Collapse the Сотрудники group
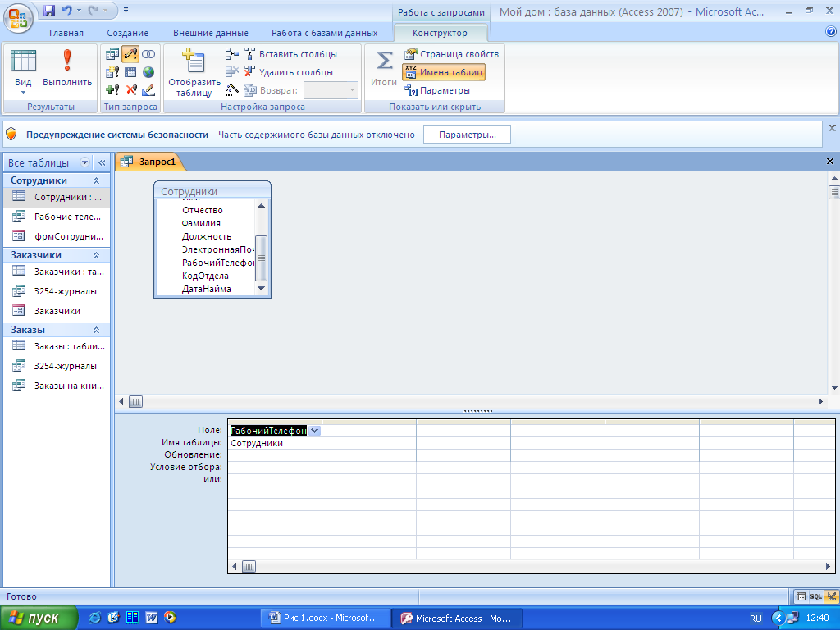The image size is (840, 630). pos(97,180)
